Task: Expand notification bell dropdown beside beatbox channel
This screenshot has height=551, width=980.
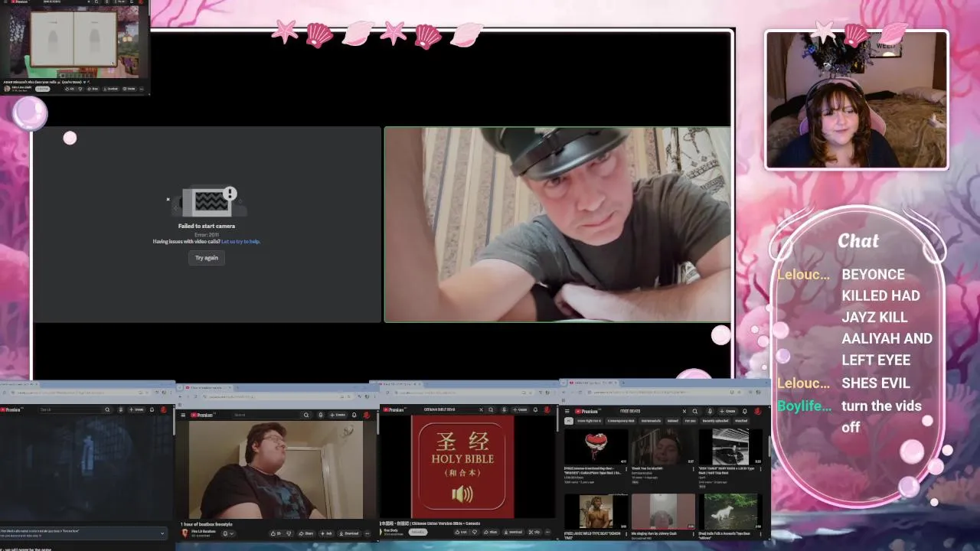Action: click(x=228, y=533)
